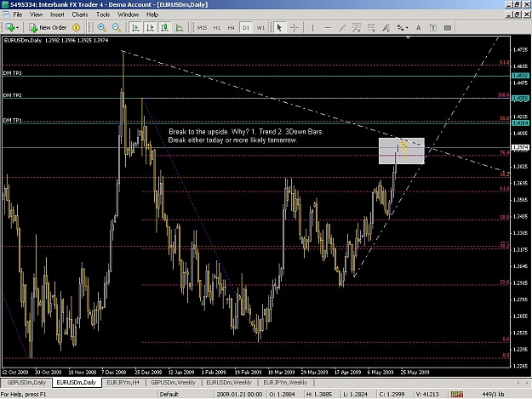Select the Andrews pitchfork tool

[x=386, y=28]
